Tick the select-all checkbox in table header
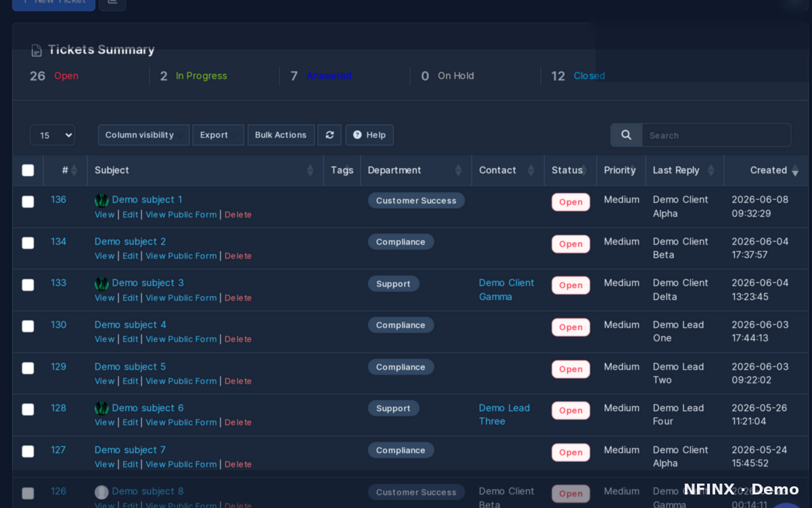Image resolution: width=812 pixels, height=508 pixels. (28, 170)
